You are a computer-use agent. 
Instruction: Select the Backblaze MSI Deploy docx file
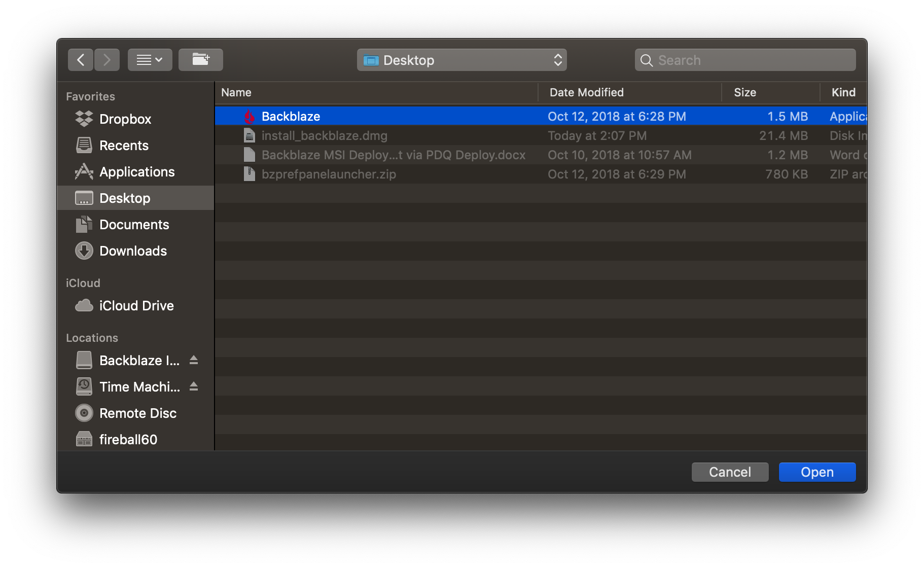click(541, 155)
